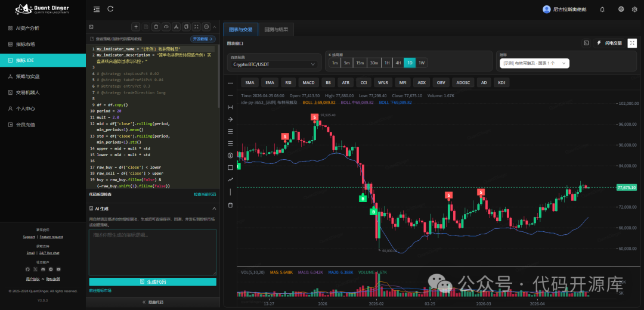Toggle the RSI indicator
644x310 pixels.
289,82
